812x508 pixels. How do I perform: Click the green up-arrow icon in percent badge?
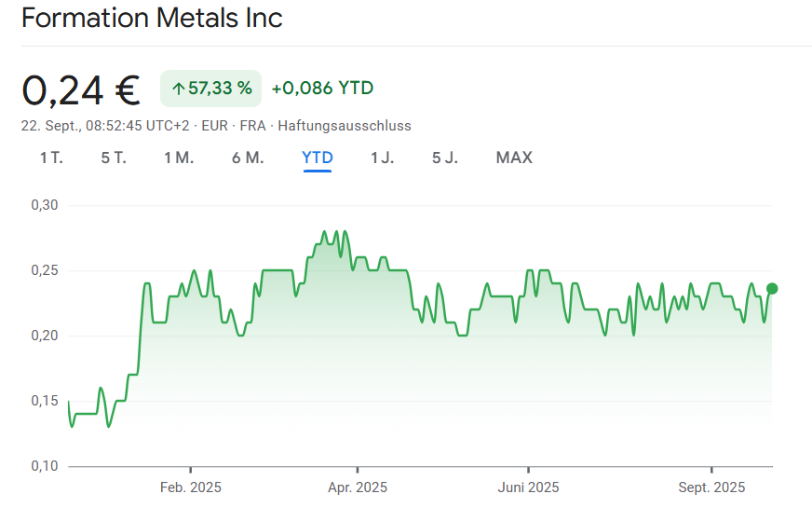click(x=178, y=89)
